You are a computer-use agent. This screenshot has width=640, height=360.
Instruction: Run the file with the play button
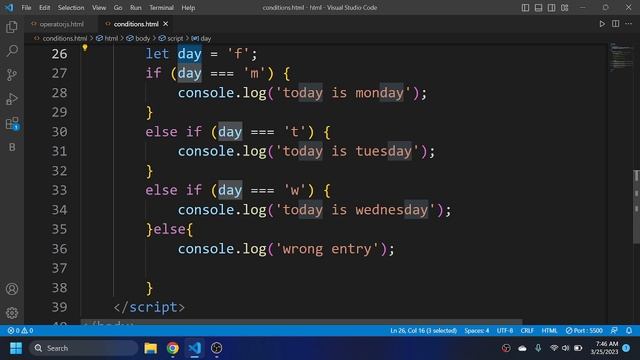(x=602, y=24)
